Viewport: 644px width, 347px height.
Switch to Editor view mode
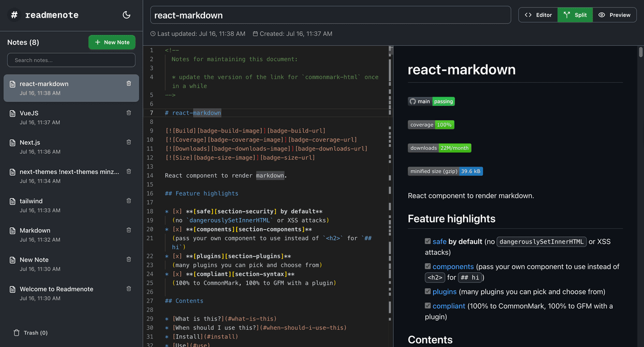click(538, 15)
